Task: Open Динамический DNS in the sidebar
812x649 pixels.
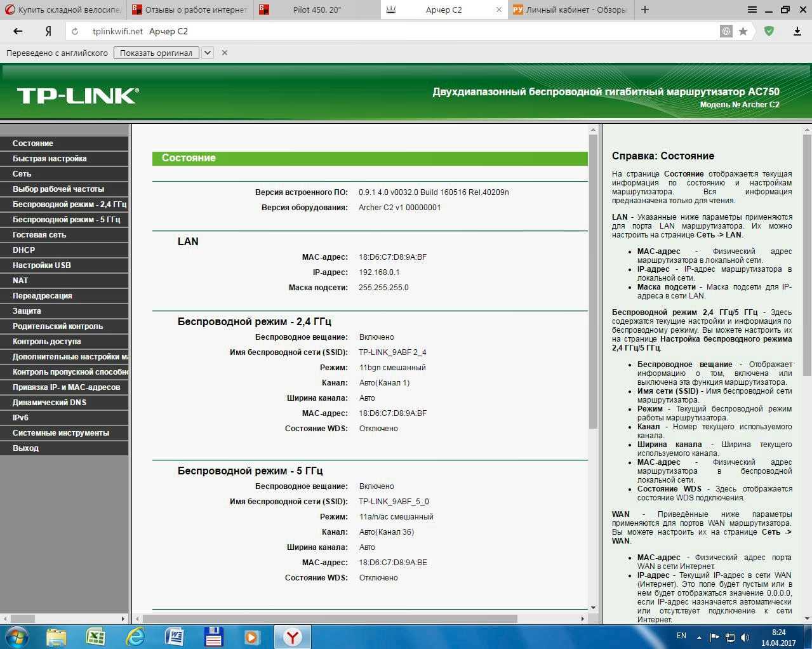Action: click(x=64, y=403)
